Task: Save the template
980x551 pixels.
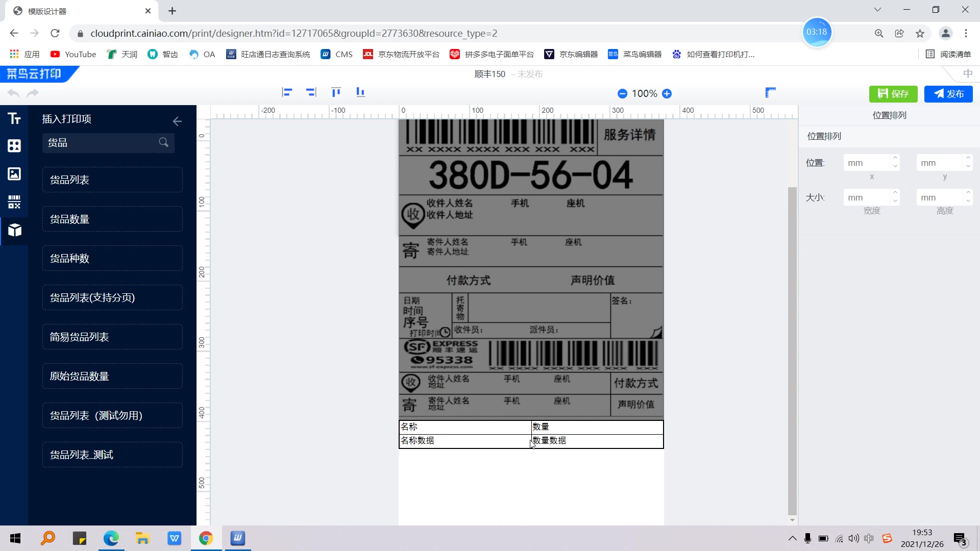Action: 893,94
